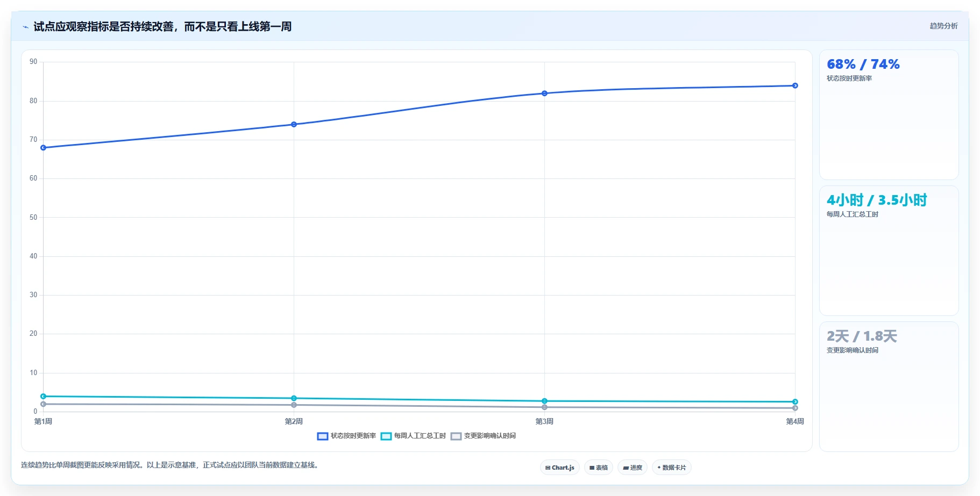Click gray data point at 第2周
The width and height of the screenshot is (980, 496).
(294, 405)
